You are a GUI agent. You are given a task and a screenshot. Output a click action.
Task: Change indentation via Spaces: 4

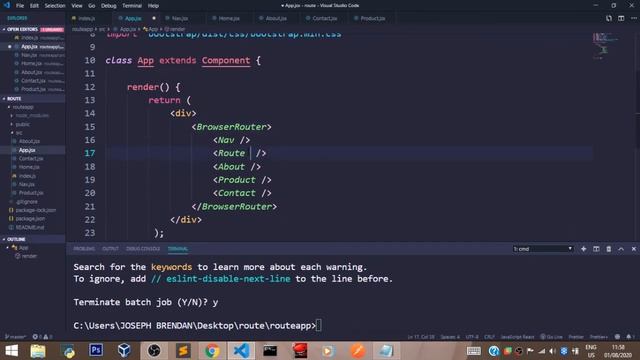coord(450,337)
